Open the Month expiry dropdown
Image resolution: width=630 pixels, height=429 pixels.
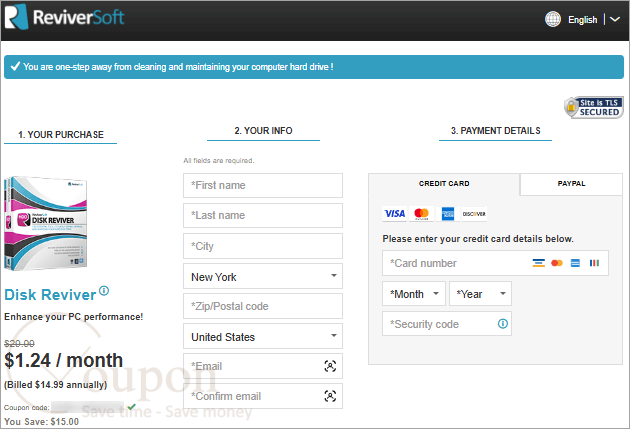[x=413, y=294]
